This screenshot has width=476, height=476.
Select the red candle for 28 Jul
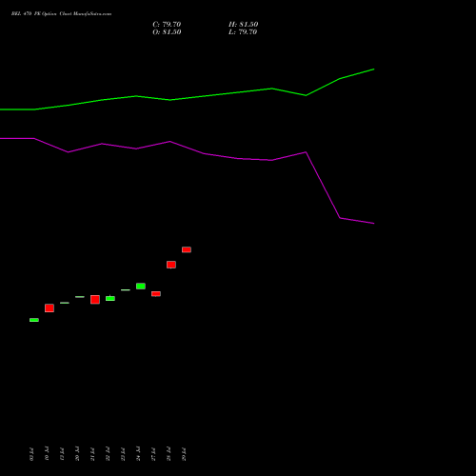point(171,265)
